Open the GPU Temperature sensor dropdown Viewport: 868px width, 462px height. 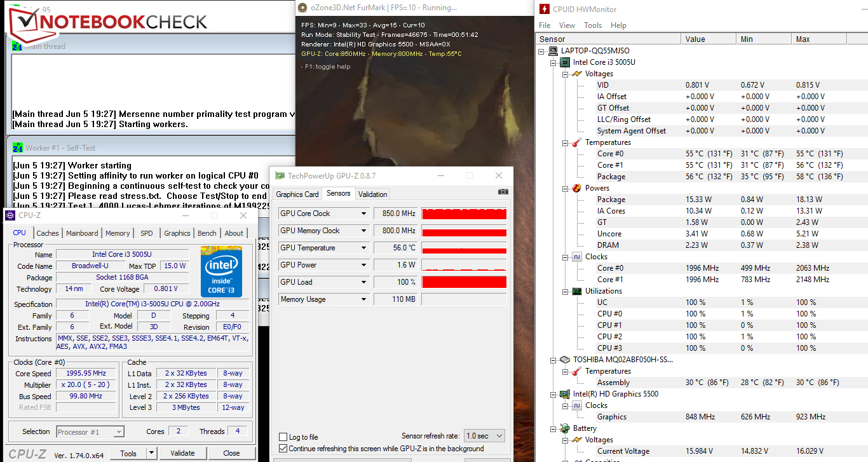coord(364,248)
